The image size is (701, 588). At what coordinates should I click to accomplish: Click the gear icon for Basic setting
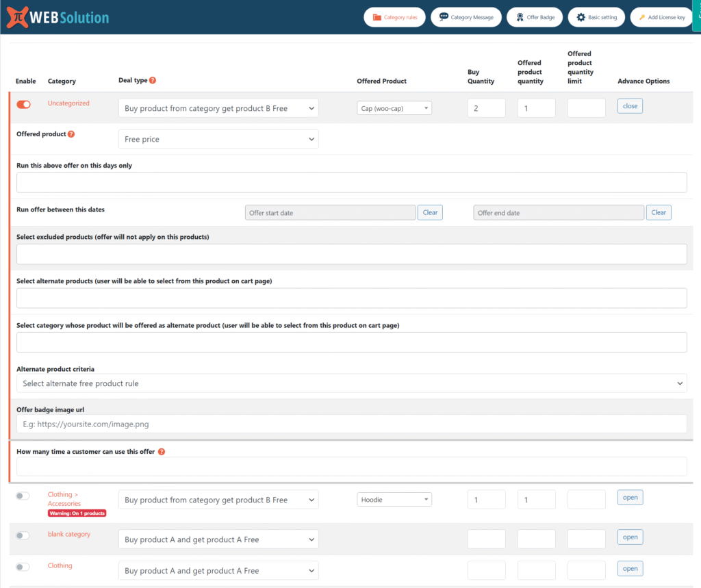581,17
